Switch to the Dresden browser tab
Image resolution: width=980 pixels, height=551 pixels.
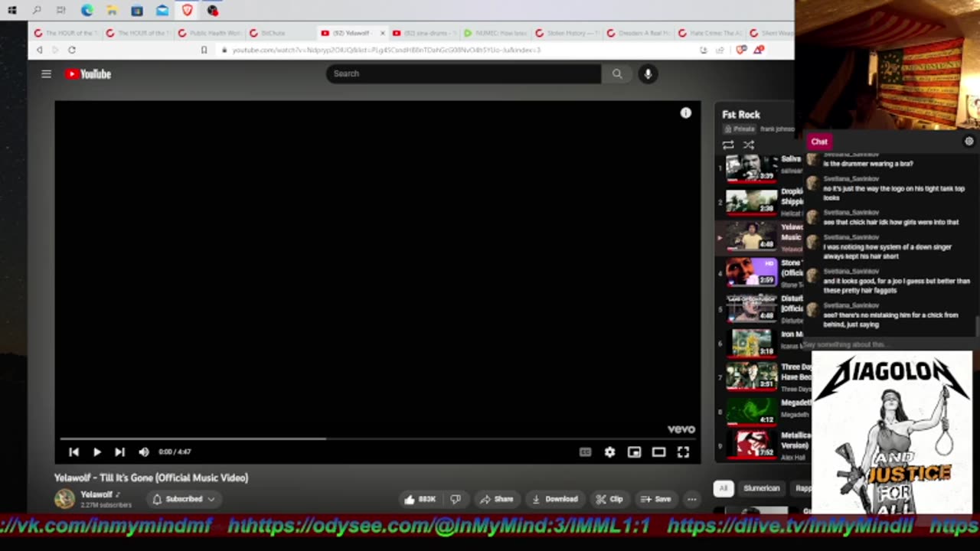pos(638,33)
